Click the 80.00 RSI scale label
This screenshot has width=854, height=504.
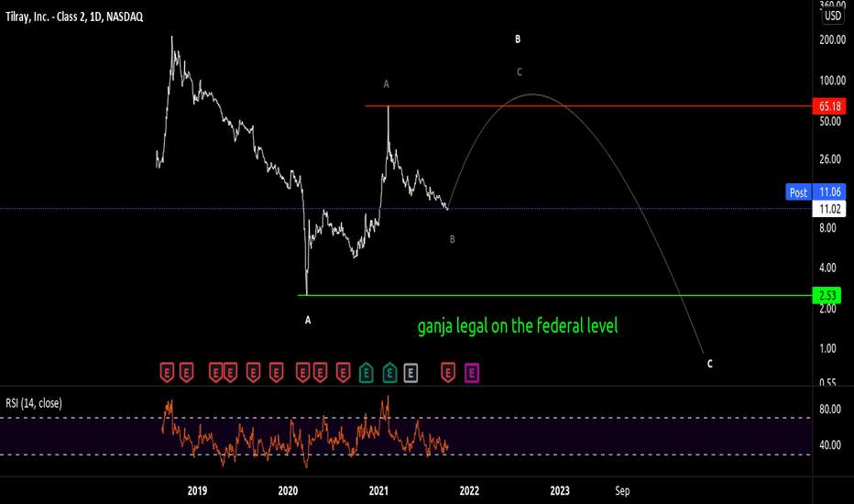pos(830,410)
